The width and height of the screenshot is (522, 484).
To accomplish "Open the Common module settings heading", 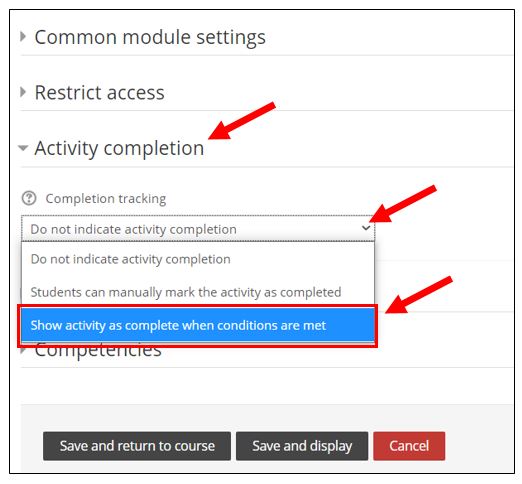I will point(150,37).
